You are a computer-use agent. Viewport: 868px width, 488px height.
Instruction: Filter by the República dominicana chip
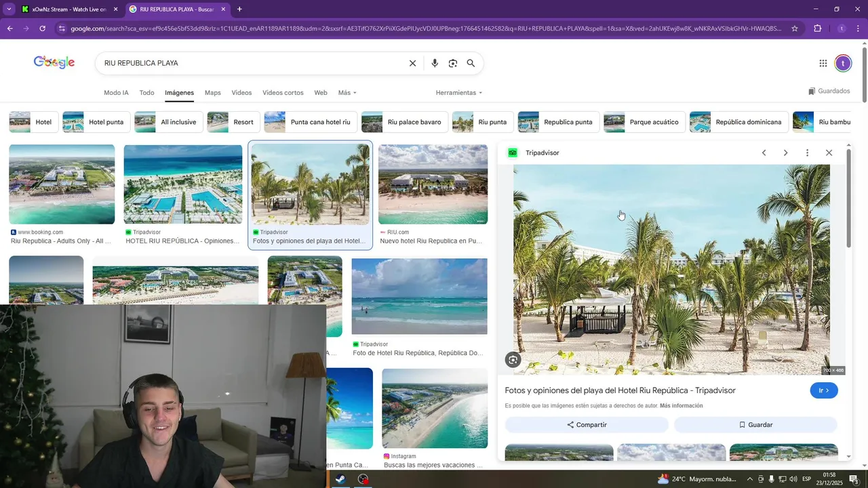[739, 122]
